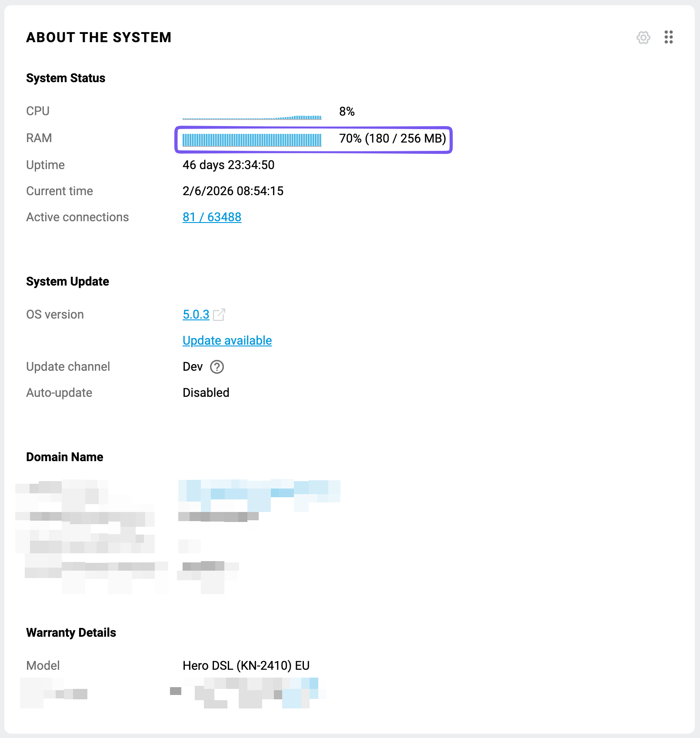Click the Current time value
700x738 pixels.
(x=233, y=191)
